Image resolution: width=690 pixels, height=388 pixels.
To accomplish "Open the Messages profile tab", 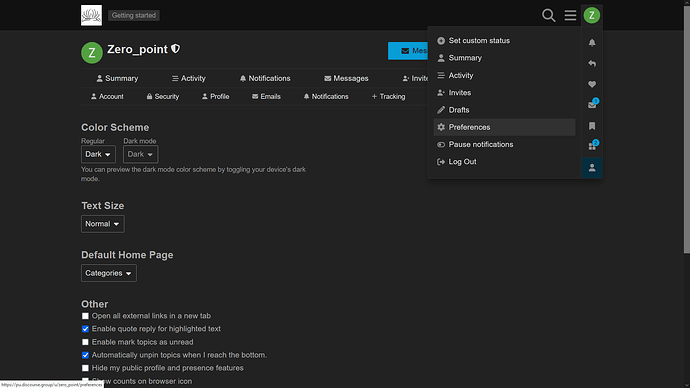I will pos(346,78).
